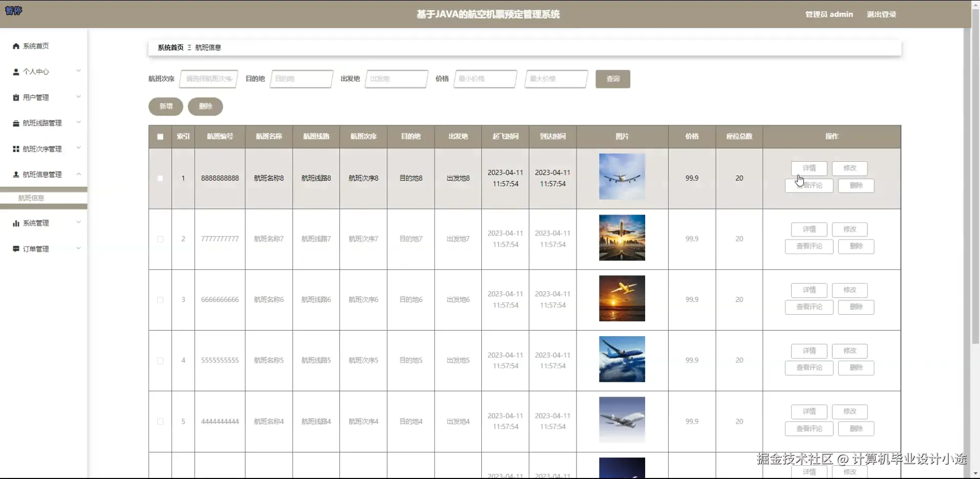The image size is (980, 479).
Task: Click 删除 for flight 5555555555
Action: click(x=856, y=368)
